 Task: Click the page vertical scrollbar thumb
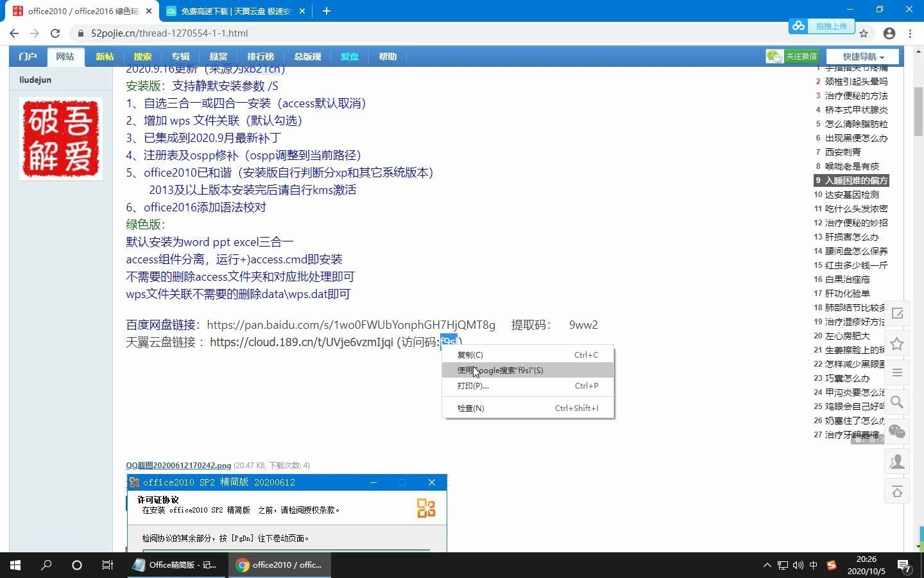(918, 111)
